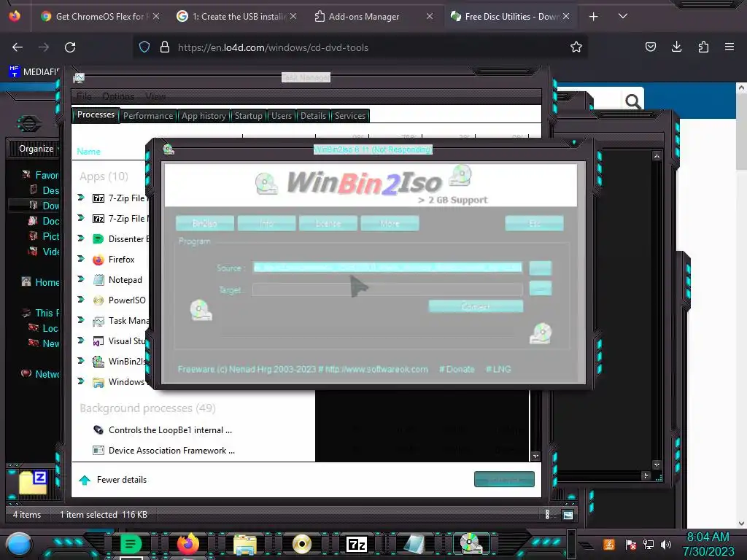
Task: Click Bin2Iso button in WinBin2Iso
Action: pyautogui.click(x=205, y=223)
